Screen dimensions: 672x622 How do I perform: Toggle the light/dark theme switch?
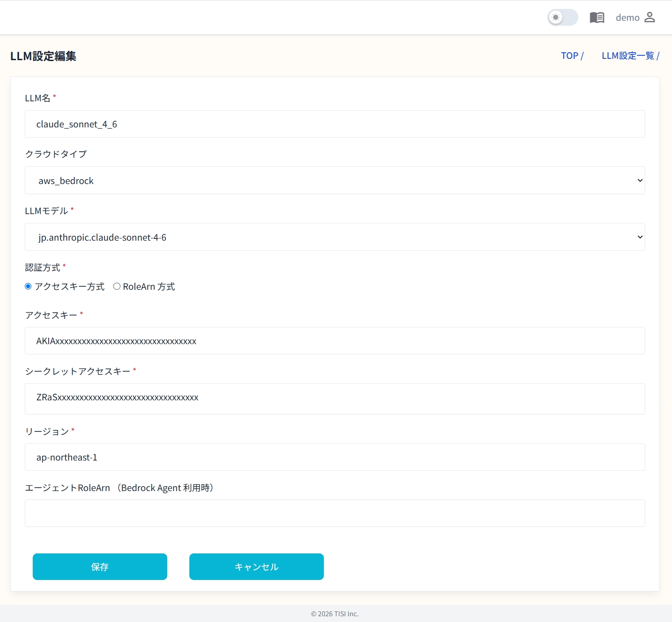[x=562, y=17]
